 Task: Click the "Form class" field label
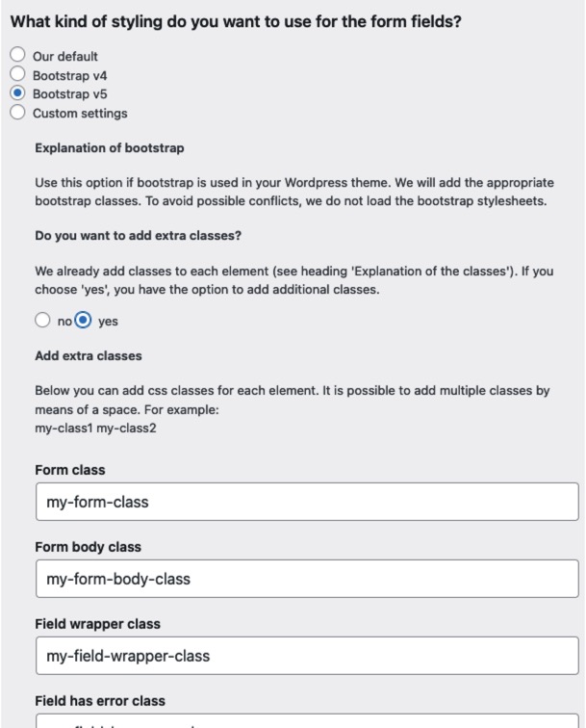(x=70, y=470)
